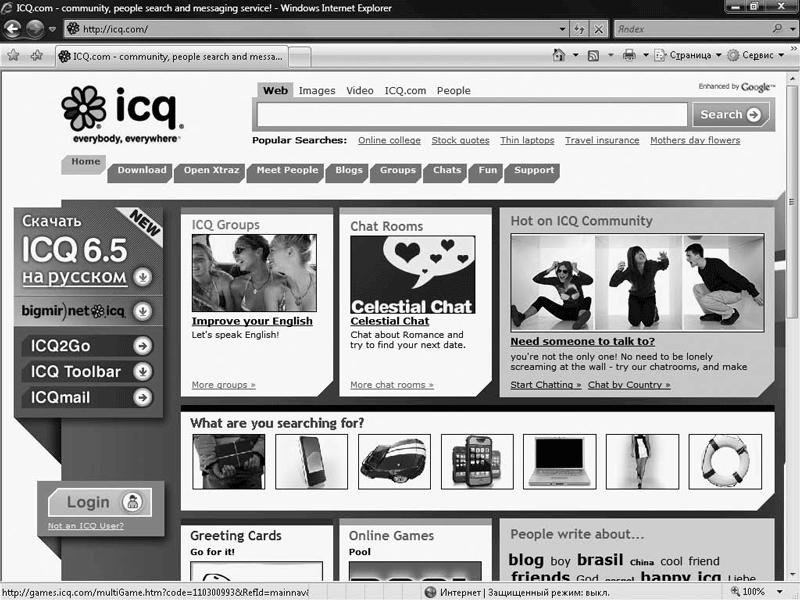Screen dimensions: 800x600
Task: Open Need someone to talk to? link
Action: 583,341
